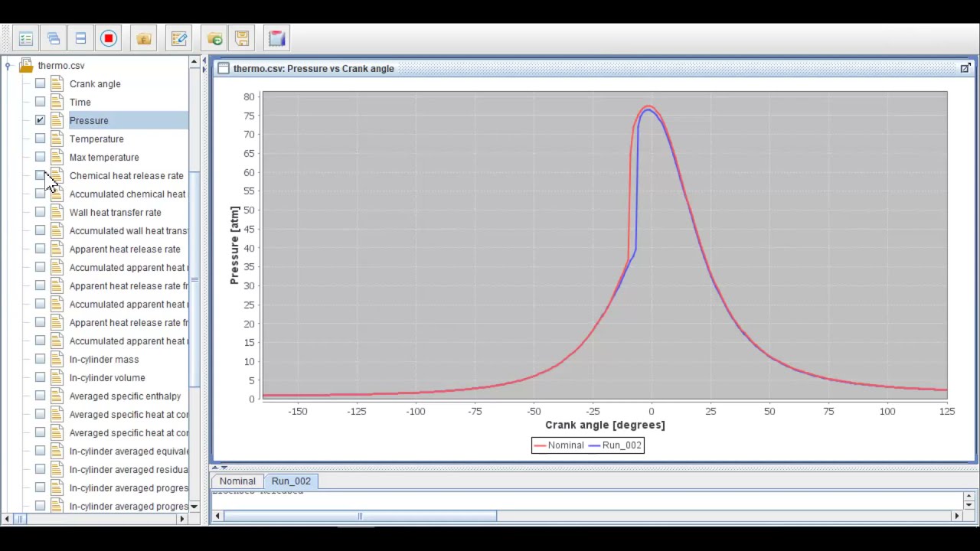Enable the Temperature checkbox

(40, 139)
